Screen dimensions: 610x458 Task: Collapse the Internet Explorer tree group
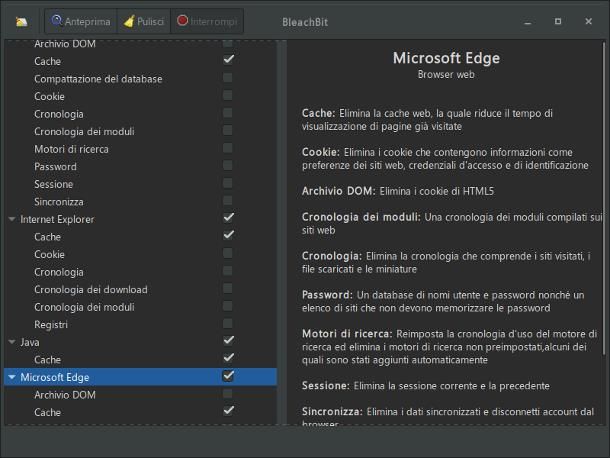[x=12, y=219]
